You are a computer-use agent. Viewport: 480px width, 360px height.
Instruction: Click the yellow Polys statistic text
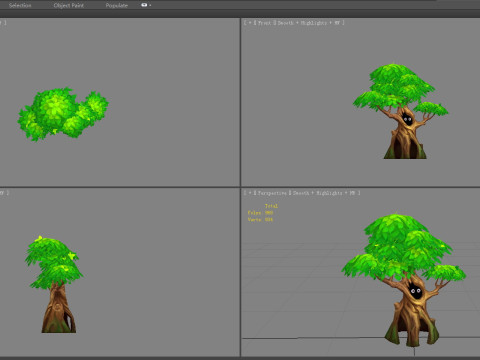[x=260, y=213]
